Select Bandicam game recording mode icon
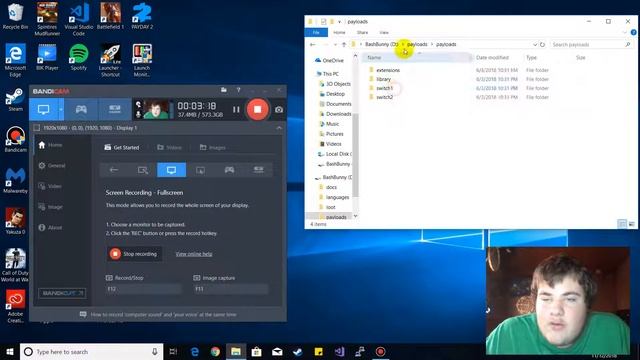Screen dimensions: 640x360 coord(81,109)
